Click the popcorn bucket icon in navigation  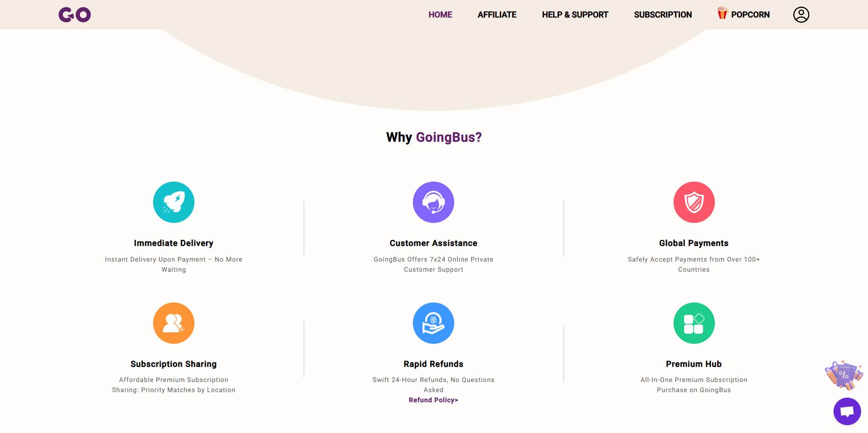pyautogui.click(x=723, y=13)
